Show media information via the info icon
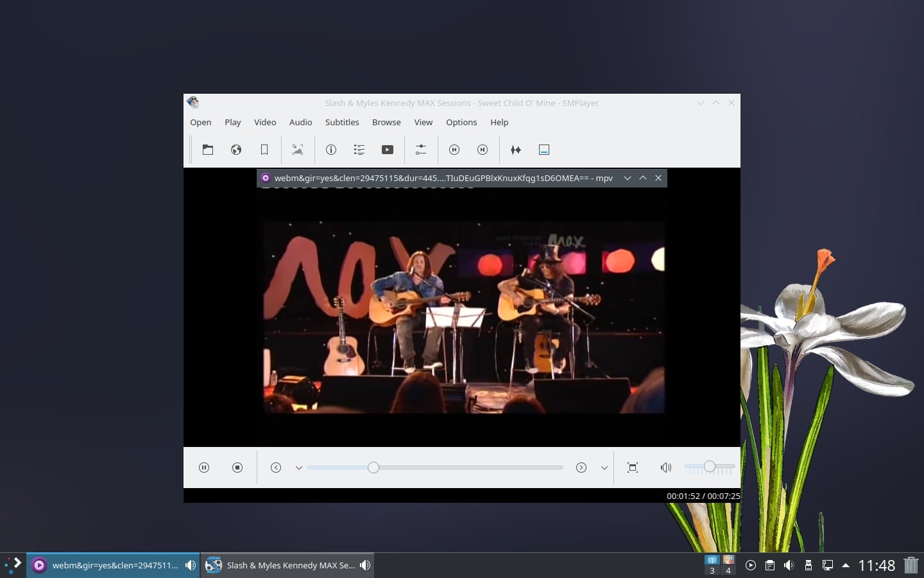The height and width of the screenshot is (578, 924). 331,150
